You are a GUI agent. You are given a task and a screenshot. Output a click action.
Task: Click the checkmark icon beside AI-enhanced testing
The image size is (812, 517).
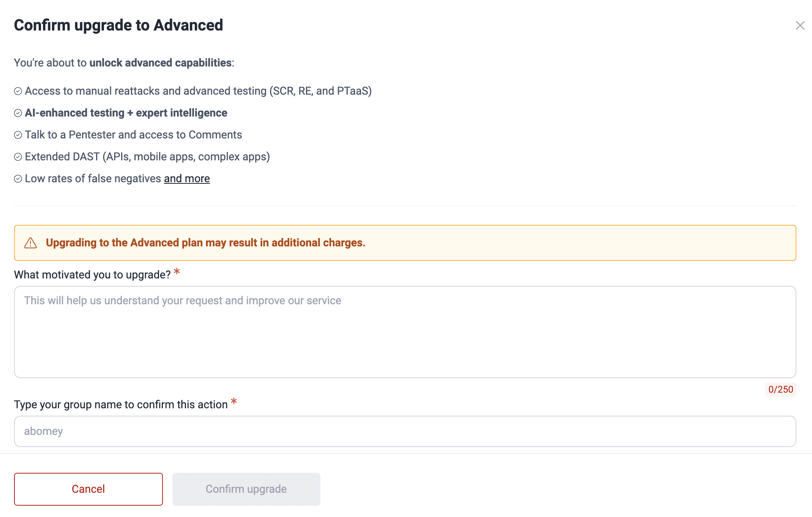18,113
